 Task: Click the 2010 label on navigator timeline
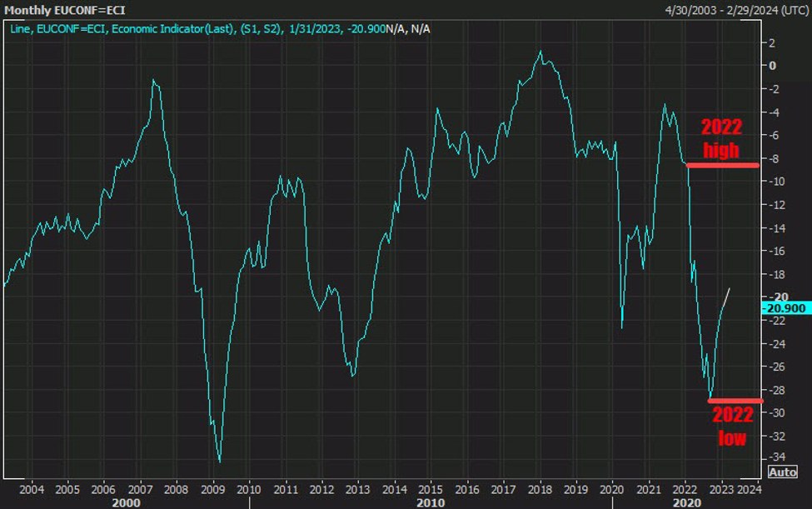tap(430, 502)
